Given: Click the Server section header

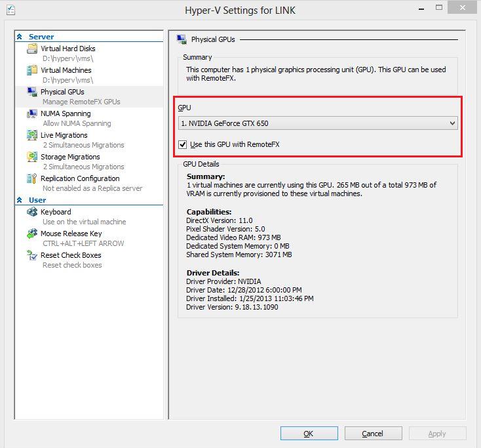Looking at the screenshot, I should coord(41,37).
